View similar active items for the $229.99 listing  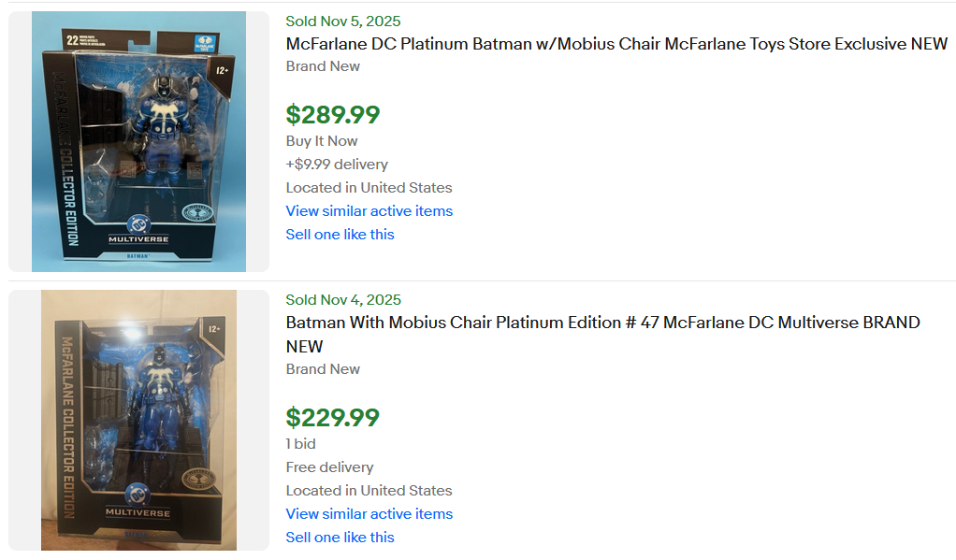tap(369, 514)
